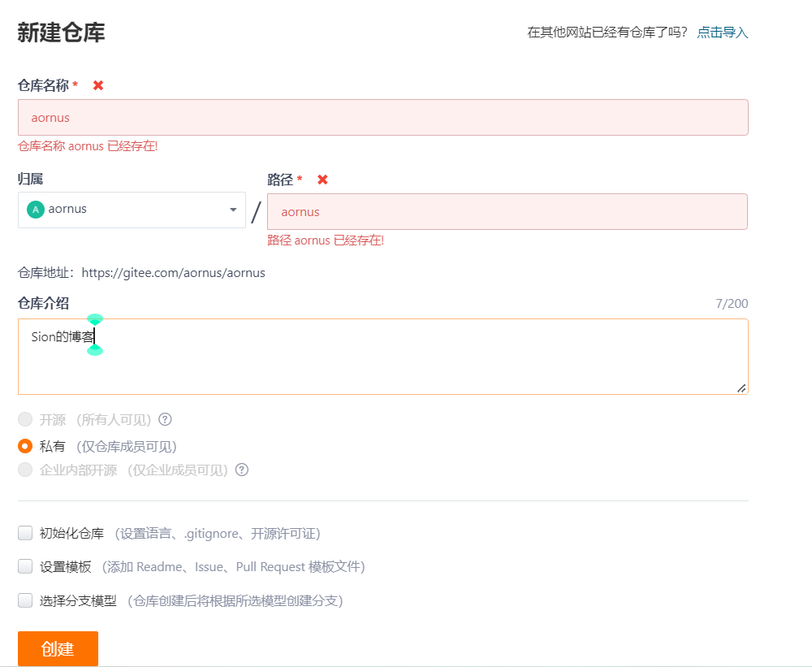The image size is (812, 667).
Task: Check the 设置模板 option
Action: point(24,566)
